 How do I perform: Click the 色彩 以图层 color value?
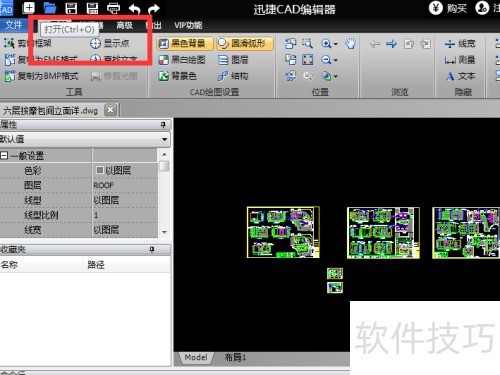[x=125, y=170]
